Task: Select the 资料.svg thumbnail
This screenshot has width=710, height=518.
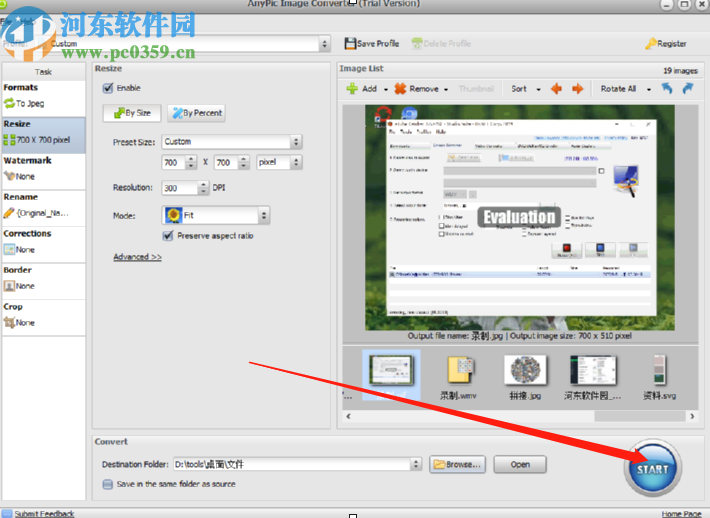Action: point(659,378)
